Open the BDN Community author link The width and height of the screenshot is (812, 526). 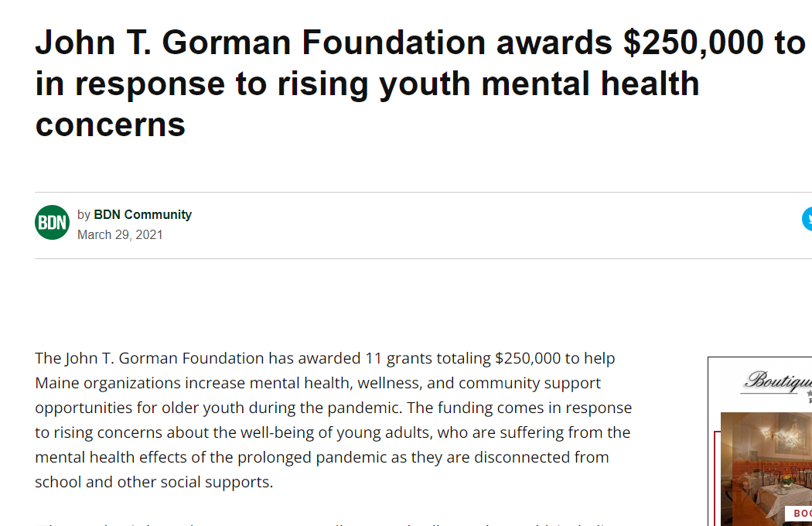point(142,214)
